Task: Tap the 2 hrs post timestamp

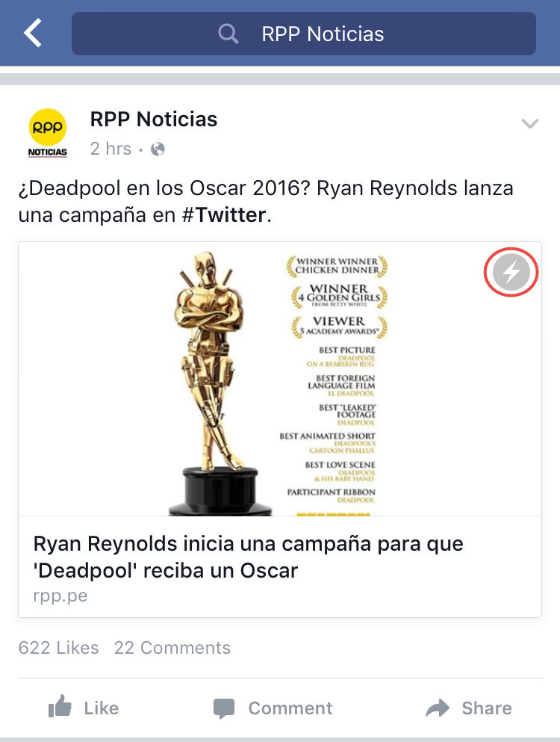Action: tap(111, 149)
